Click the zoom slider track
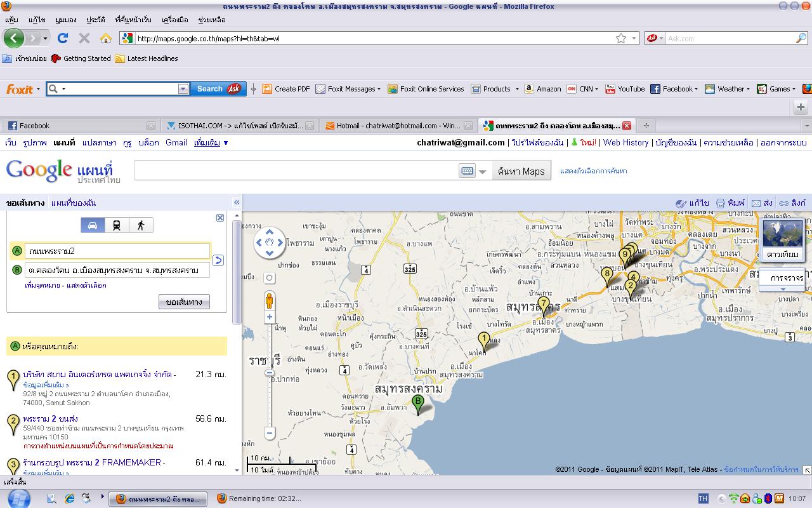 (x=270, y=375)
